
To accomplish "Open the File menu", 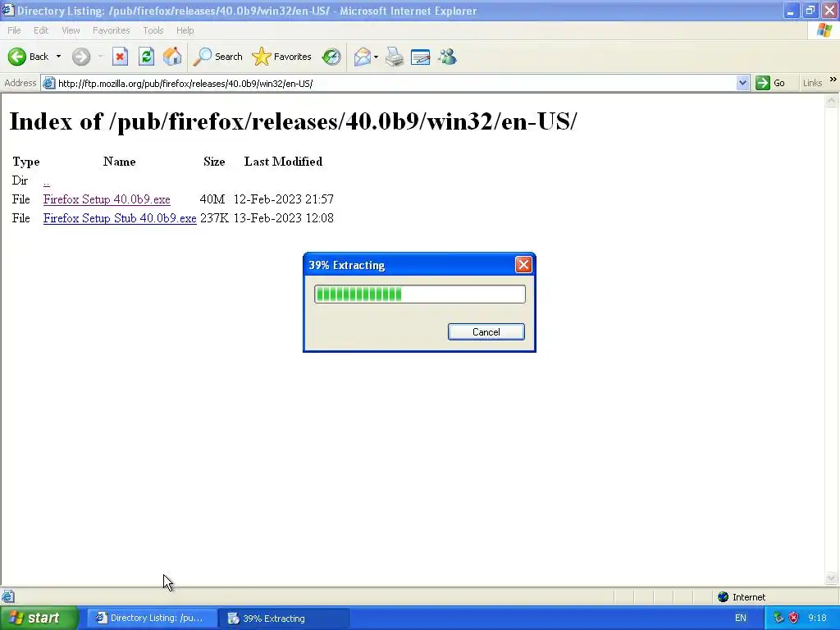I will click(x=14, y=30).
